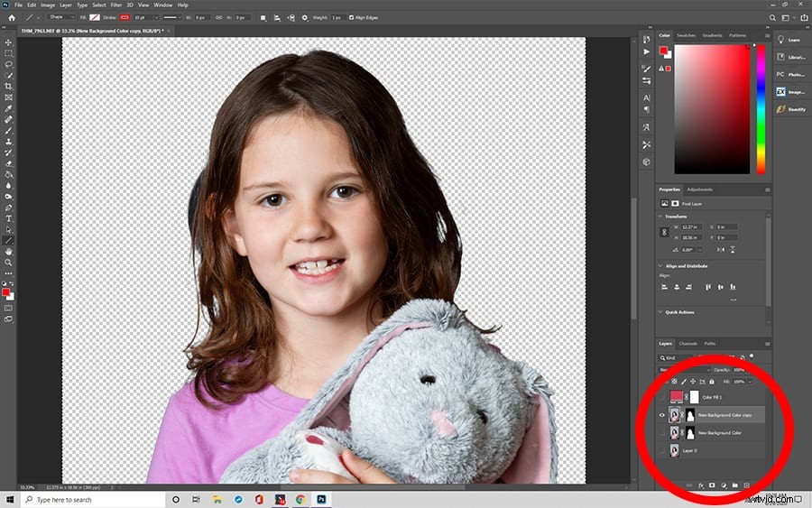Show the New Background Color layer
This screenshot has height=508, width=812.
tap(662, 432)
